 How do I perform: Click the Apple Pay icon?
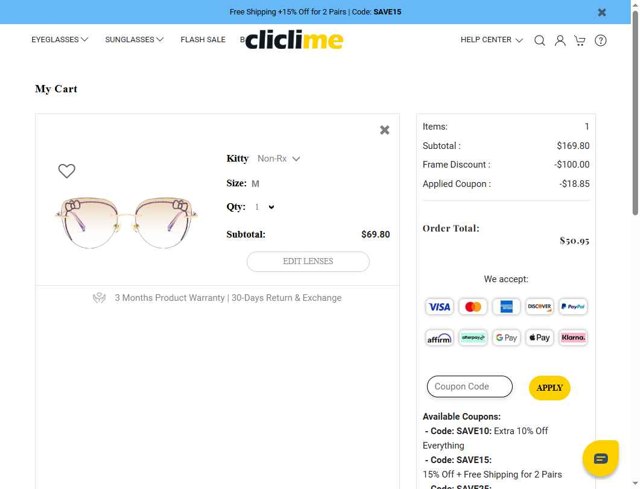pos(540,338)
